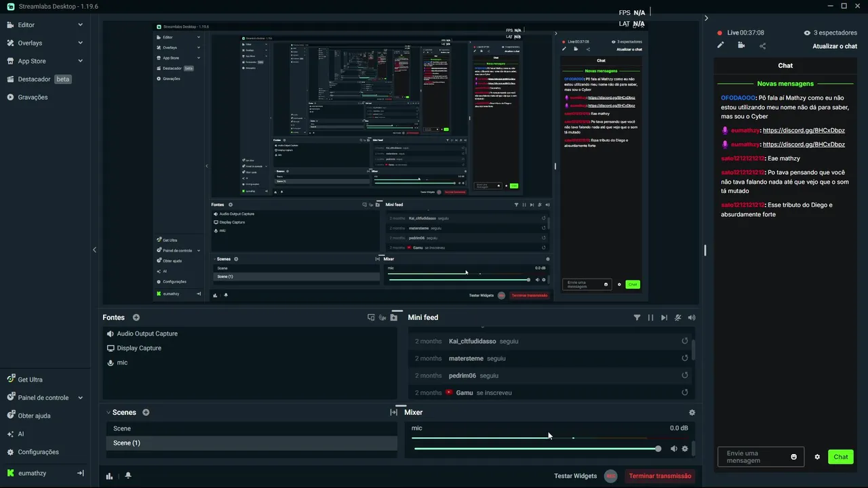Click Terminar transmissão to end stream
This screenshot has height=488, width=868.
(x=660, y=476)
